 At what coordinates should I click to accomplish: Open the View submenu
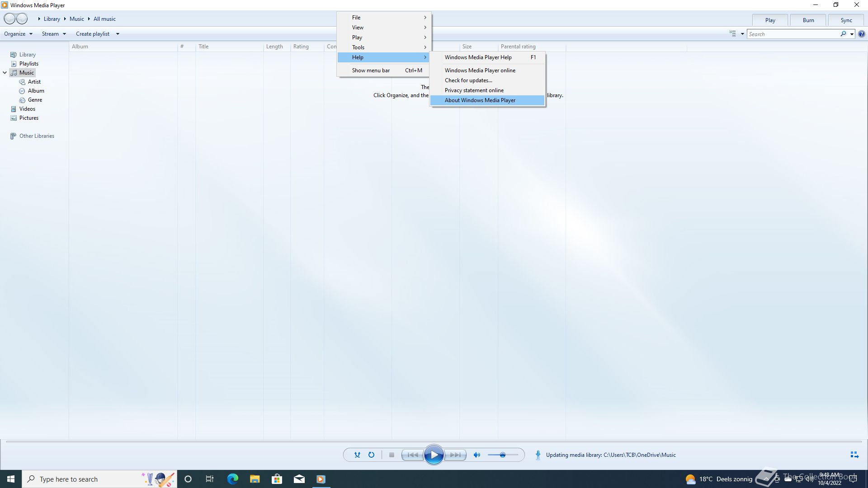384,28
